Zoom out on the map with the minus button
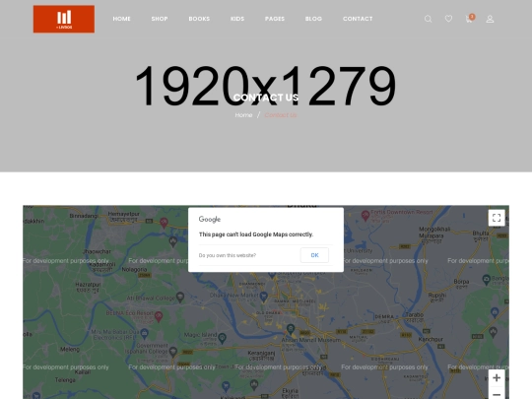532x399 pixels. (x=497, y=393)
